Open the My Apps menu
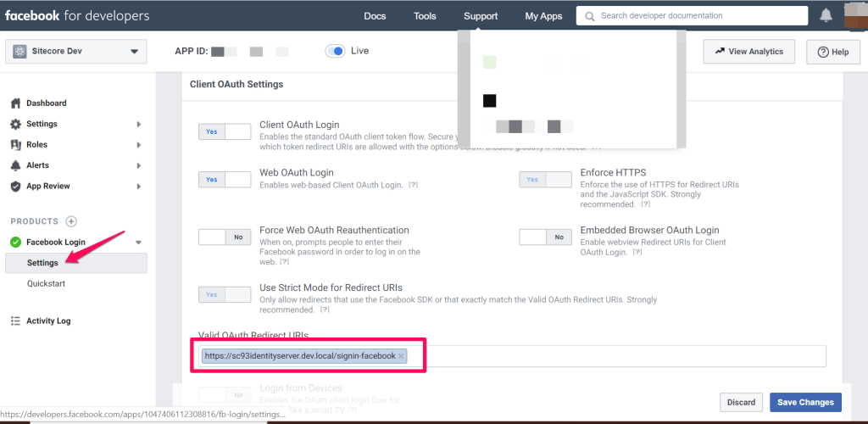This screenshot has height=424, width=868. [x=543, y=16]
